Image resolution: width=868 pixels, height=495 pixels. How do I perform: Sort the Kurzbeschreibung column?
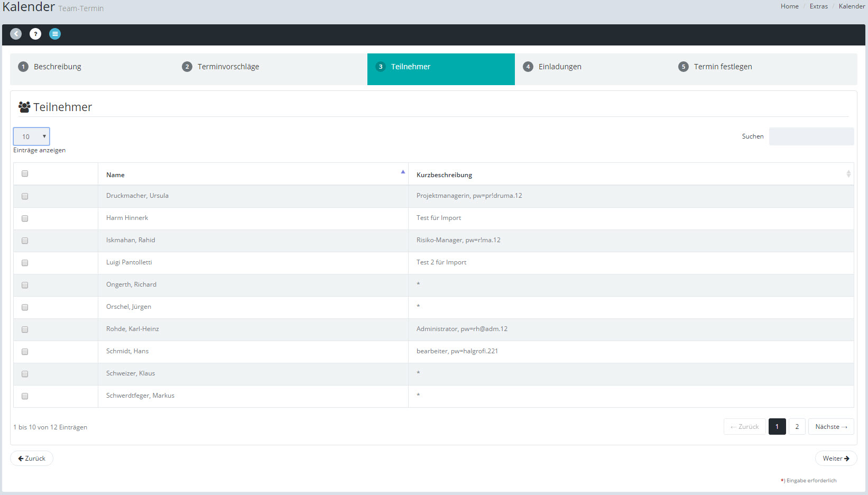(x=848, y=174)
